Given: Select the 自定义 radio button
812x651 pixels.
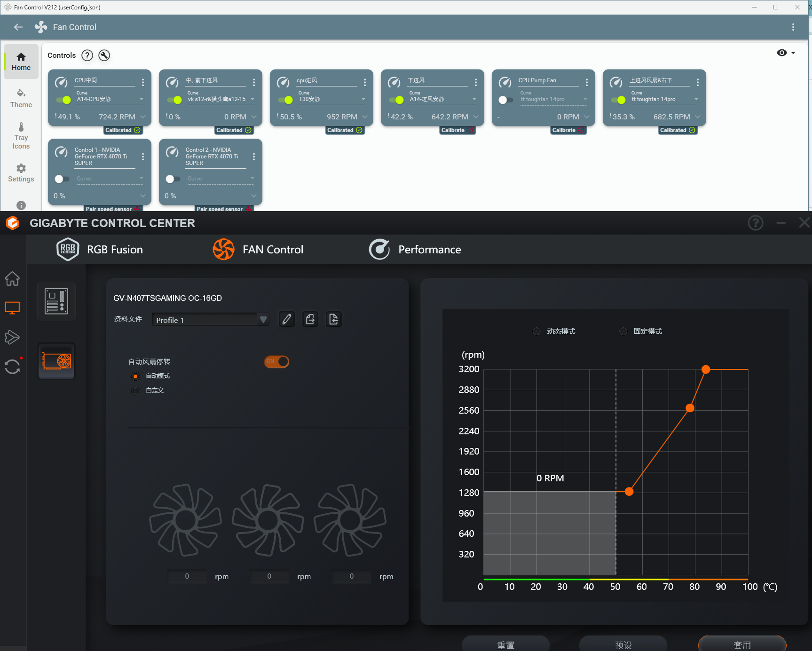Looking at the screenshot, I should [135, 391].
